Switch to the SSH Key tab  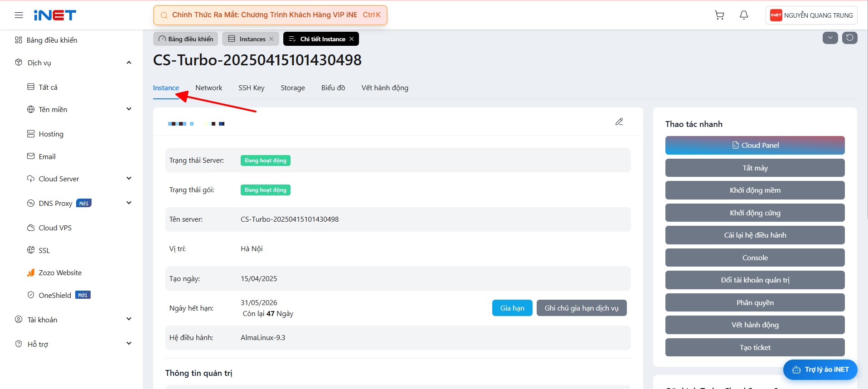252,88
